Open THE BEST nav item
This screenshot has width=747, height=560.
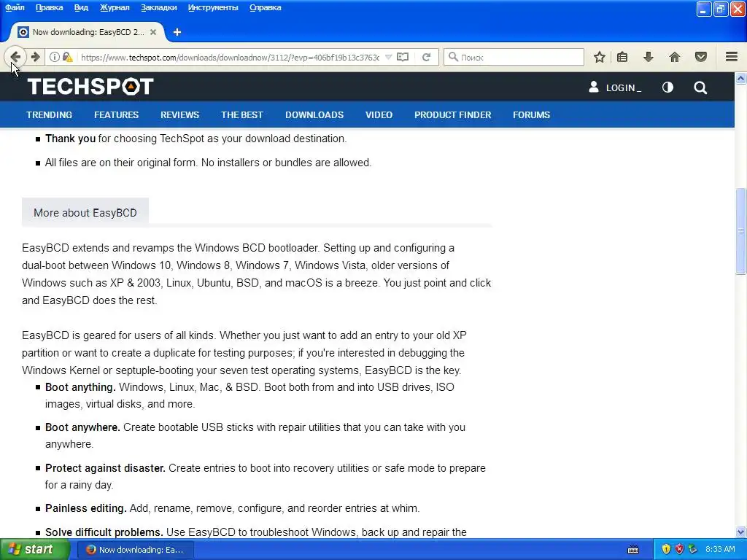pos(242,114)
